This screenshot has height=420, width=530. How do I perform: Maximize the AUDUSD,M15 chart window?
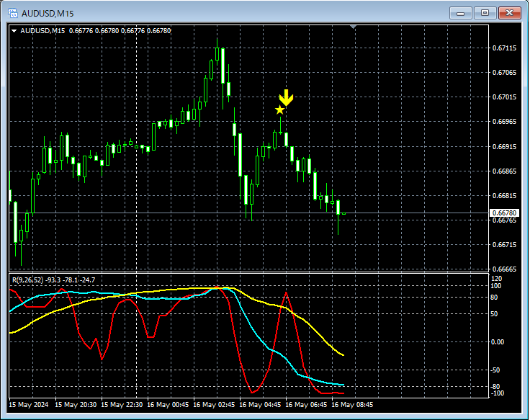click(x=485, y=13)
